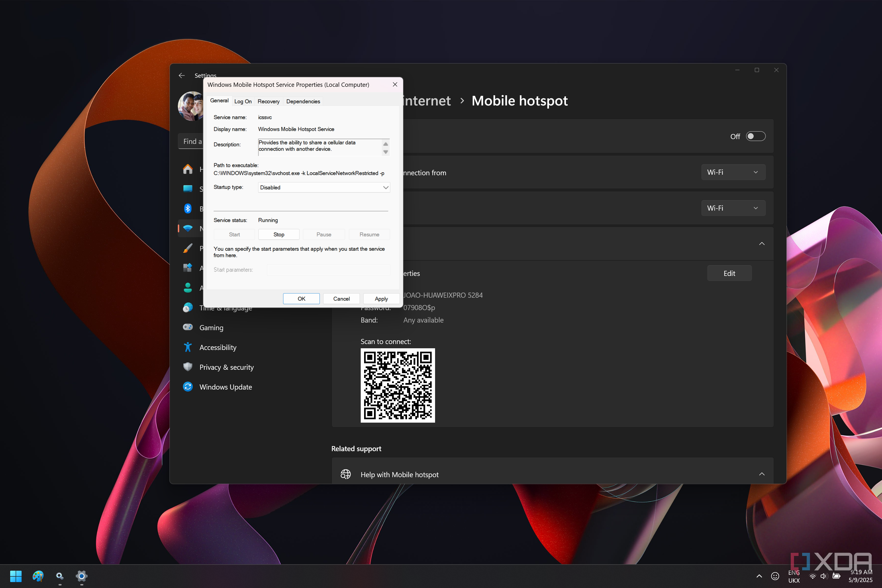882x588 pixels.
Task: Collapse the Help with Mobile hotspot section
Action: click(762, 474)
